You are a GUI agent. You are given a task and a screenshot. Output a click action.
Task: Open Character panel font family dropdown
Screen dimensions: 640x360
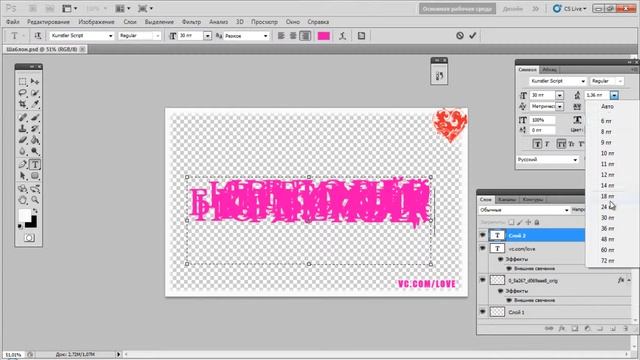583,81
